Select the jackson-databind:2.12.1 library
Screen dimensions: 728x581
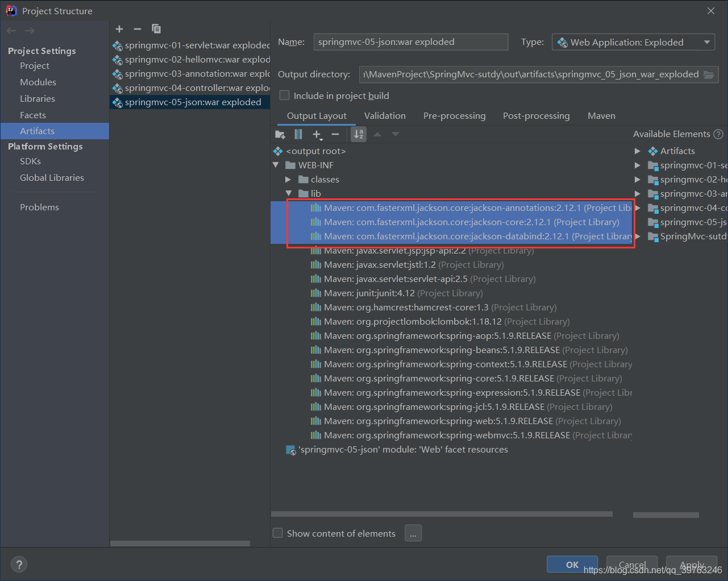coord(451,236)
